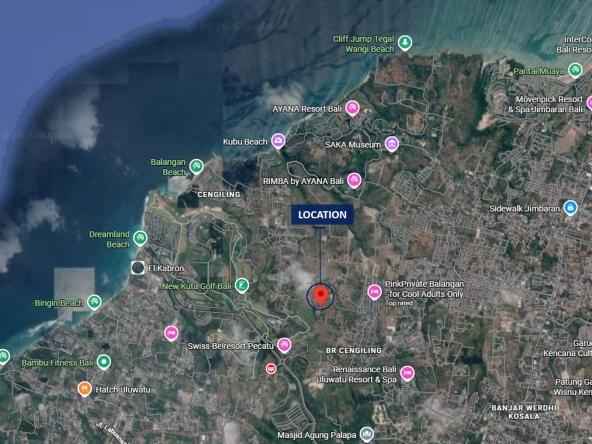Screen dimensions: 592x444
Task: Click the Cliff Jump Tegal Wangi Beach park icon
Action: pyautogui.click(x=405, y=43)
